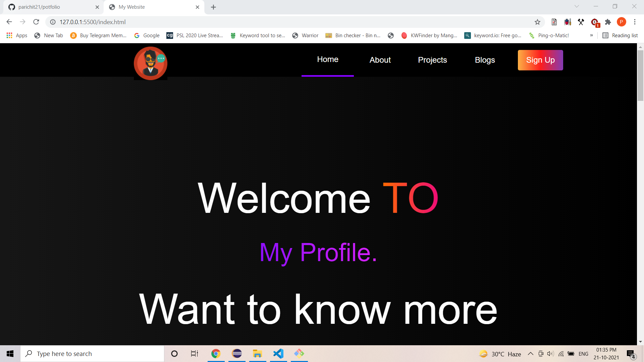Screen dimensions: 644x362
Task: Click the profile avatar logo on the website
Action: click(150, 63)
